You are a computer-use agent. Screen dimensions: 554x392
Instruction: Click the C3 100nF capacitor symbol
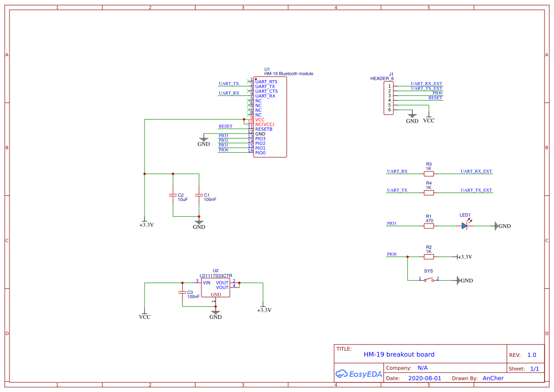(x=182, y=292)
